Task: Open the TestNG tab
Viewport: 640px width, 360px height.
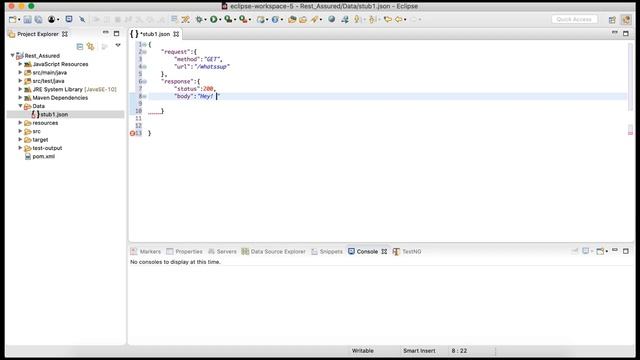Action: click(407, 251)
